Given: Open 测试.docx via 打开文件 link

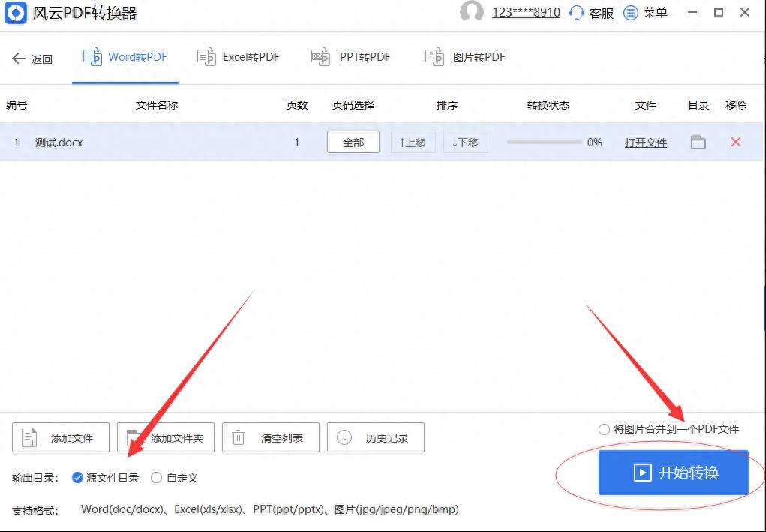Looking at the screenshot, I should [x=646, y=143].
